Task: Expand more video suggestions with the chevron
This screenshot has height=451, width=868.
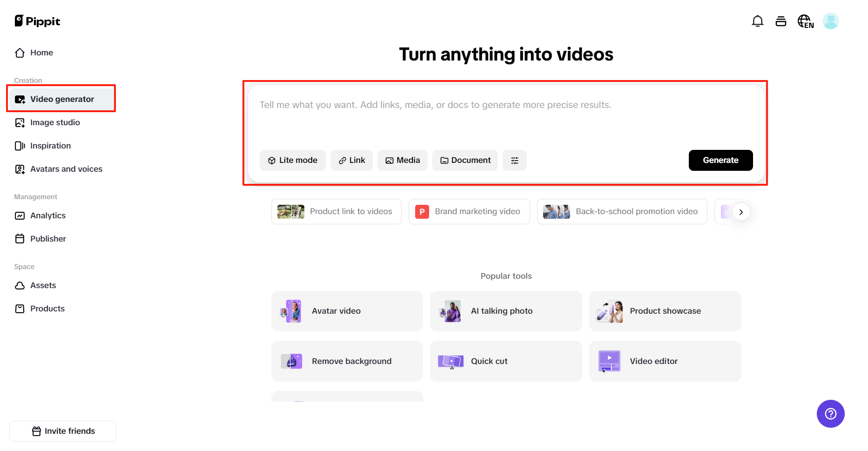Action: [x=741, y=211]
